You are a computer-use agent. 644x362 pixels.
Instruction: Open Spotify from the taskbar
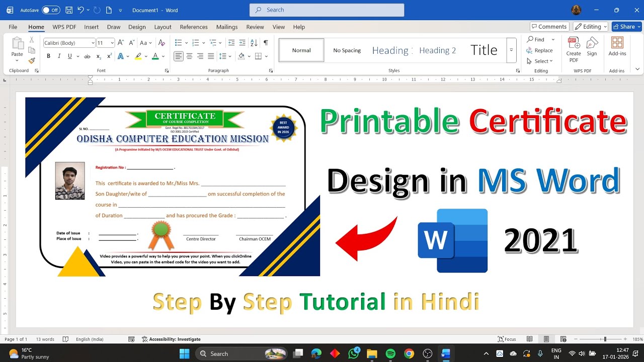390,354
